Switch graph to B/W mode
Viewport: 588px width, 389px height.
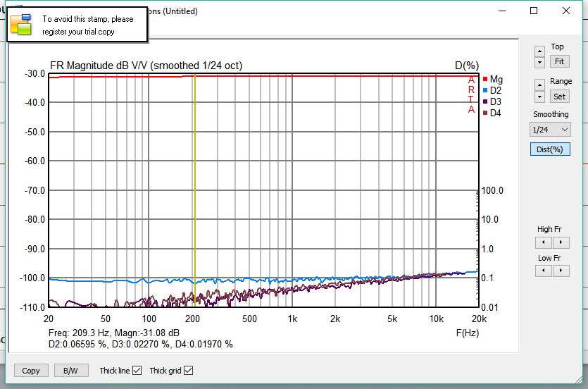(70, 371)
